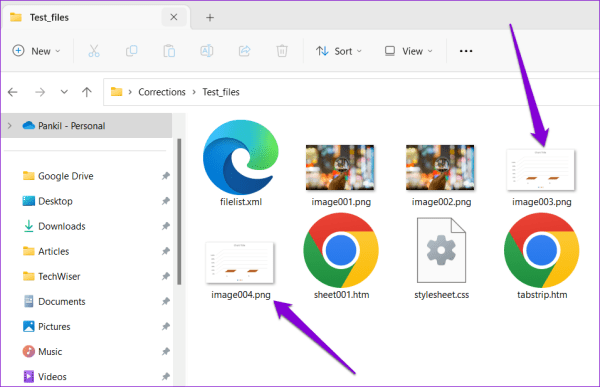Click the Copy icon in toolbar
The height and width of the screenshot is (387, 600).
pos(132,51)
